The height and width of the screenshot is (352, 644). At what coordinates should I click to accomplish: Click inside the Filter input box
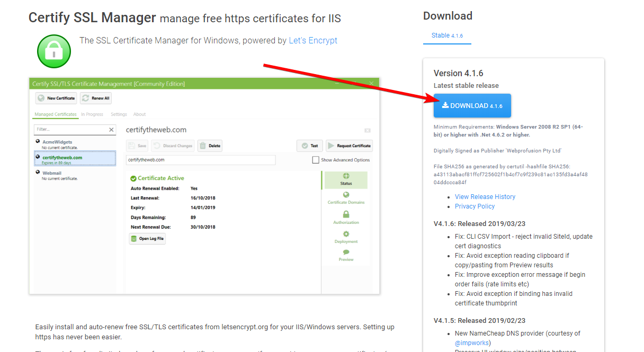(x=69, y=129)
